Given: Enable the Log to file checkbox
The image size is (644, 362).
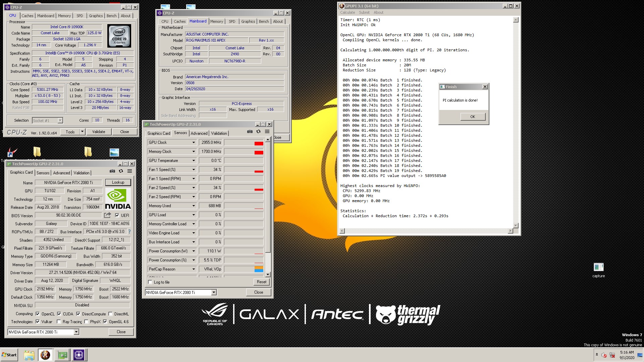Looking at the screenshot, I should 150,282.
